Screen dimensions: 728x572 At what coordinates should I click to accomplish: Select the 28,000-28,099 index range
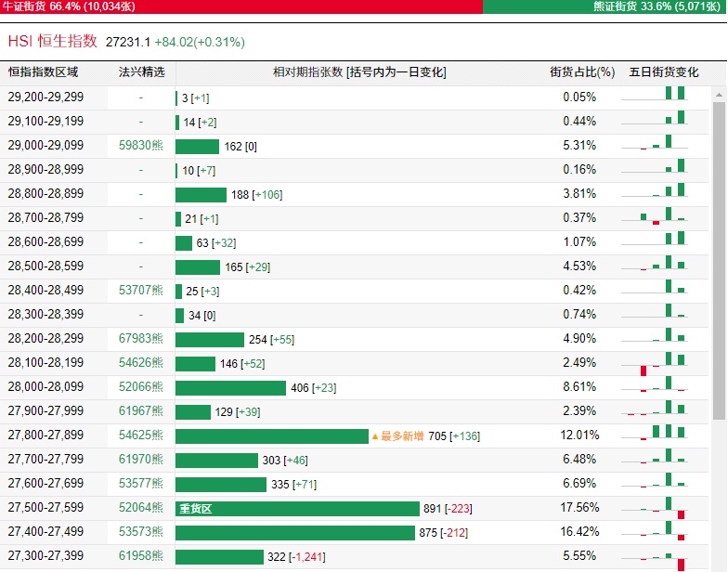point(45,386)
